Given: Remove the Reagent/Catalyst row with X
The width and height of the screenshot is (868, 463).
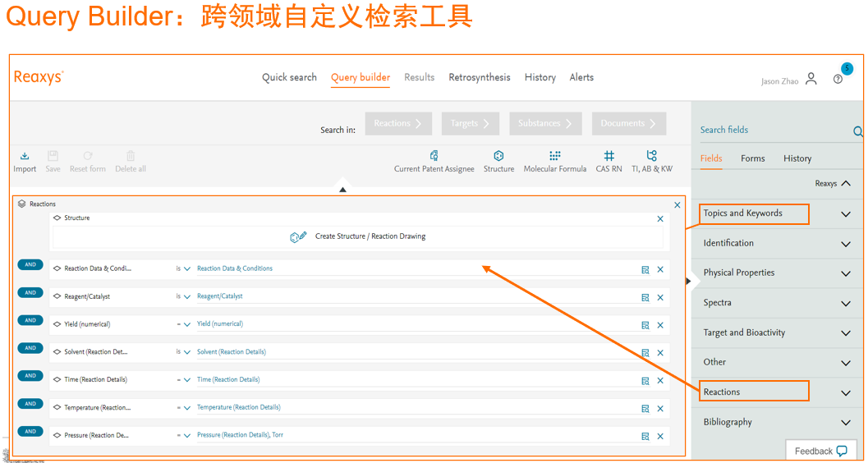Looking at the screenshot, I should [x=660, y=298].
